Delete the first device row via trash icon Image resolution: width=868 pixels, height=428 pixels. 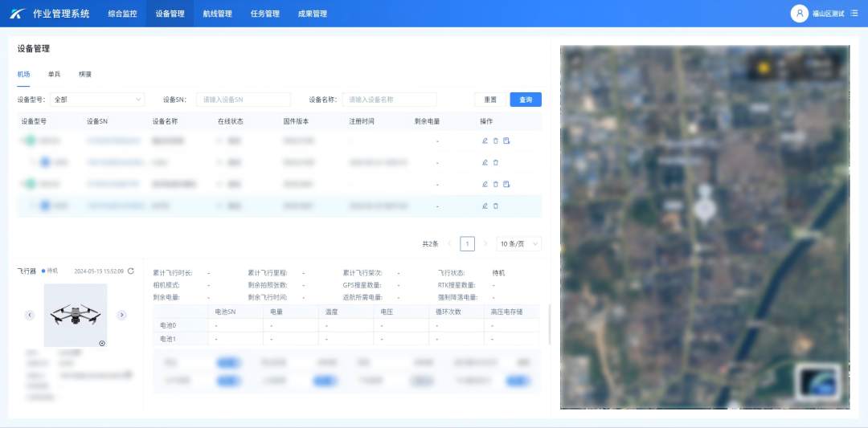(x=496, y=141)
